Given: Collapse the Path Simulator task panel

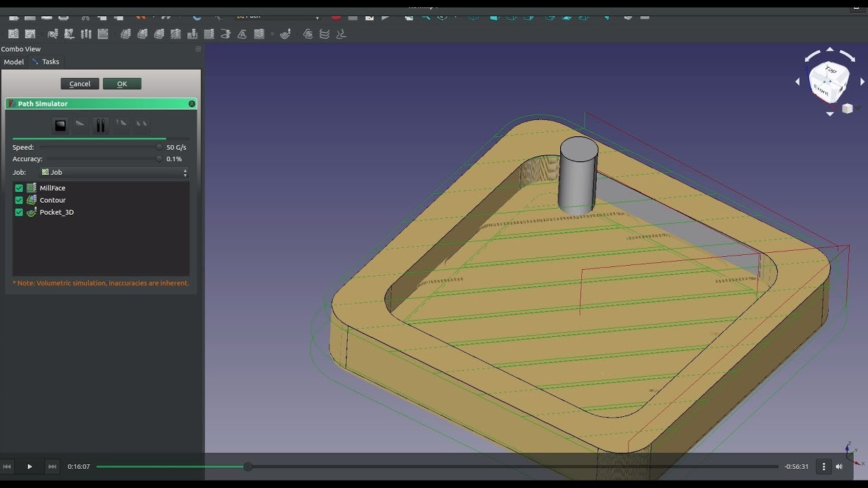Looking at the screenshot, I should click(x=192, y=104).
